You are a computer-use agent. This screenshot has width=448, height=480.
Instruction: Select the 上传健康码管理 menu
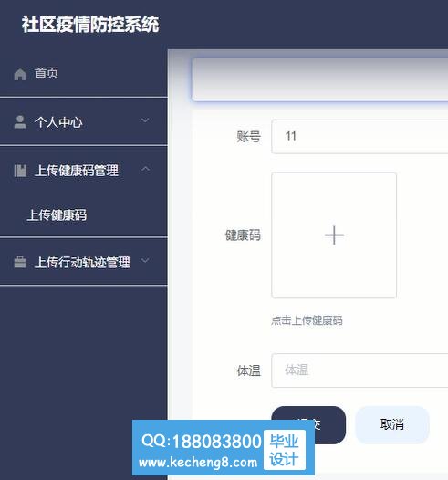point(84,170)
